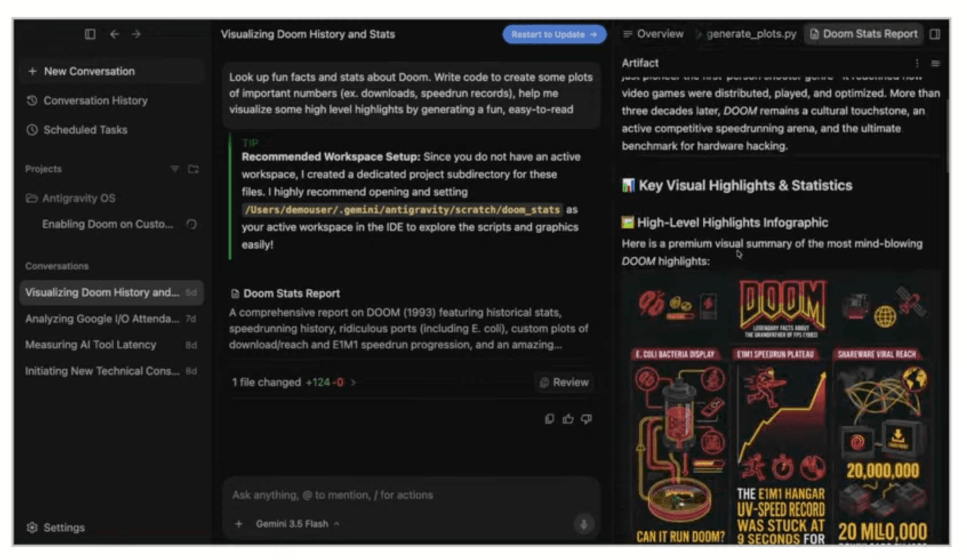Screen dimensions: 967x560
Task: Click the Conversations section label
Action: 57,266
